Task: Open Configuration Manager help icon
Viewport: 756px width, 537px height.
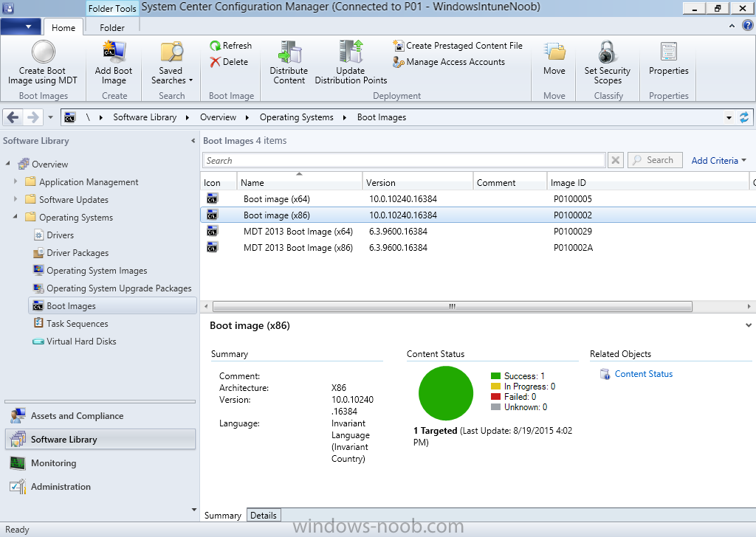Action: [x=747, y=26]
